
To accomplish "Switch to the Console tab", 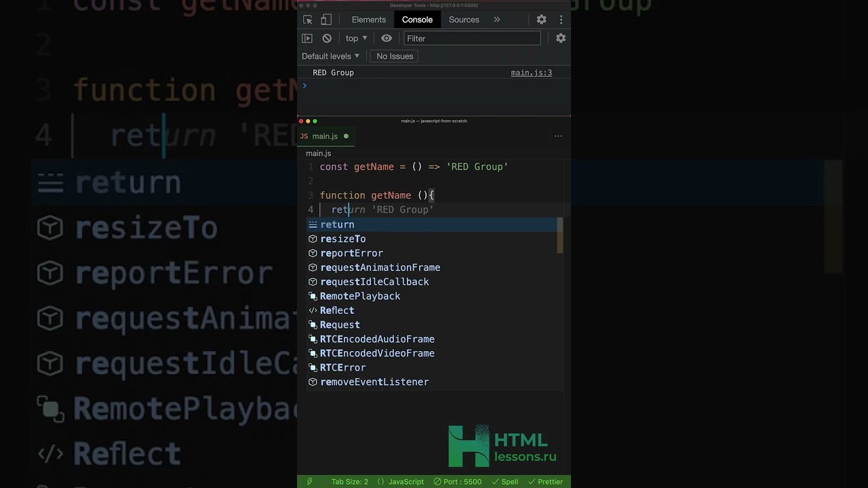I will click(417, 20).
